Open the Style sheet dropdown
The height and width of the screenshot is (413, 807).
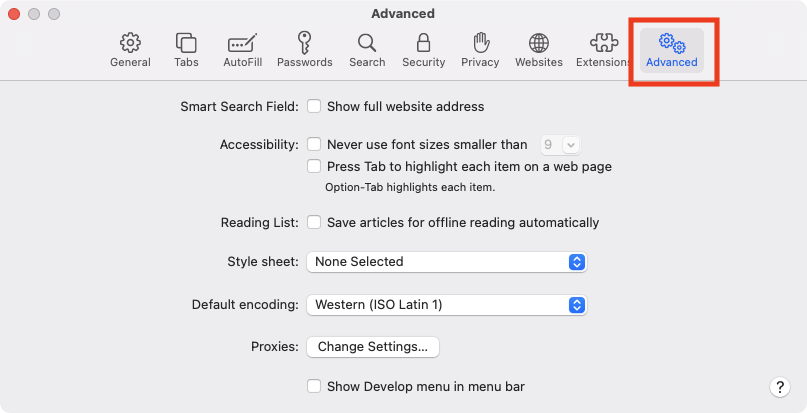pos(447,262)
